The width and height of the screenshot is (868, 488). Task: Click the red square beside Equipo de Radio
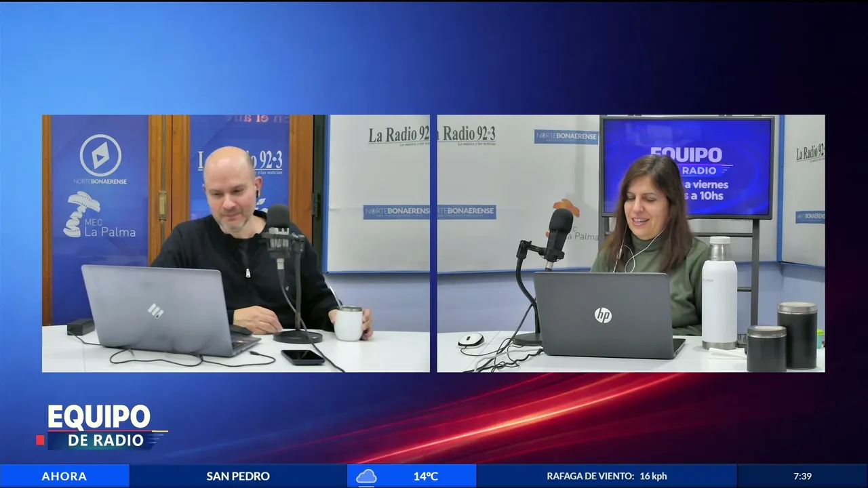tap(40, 441)
